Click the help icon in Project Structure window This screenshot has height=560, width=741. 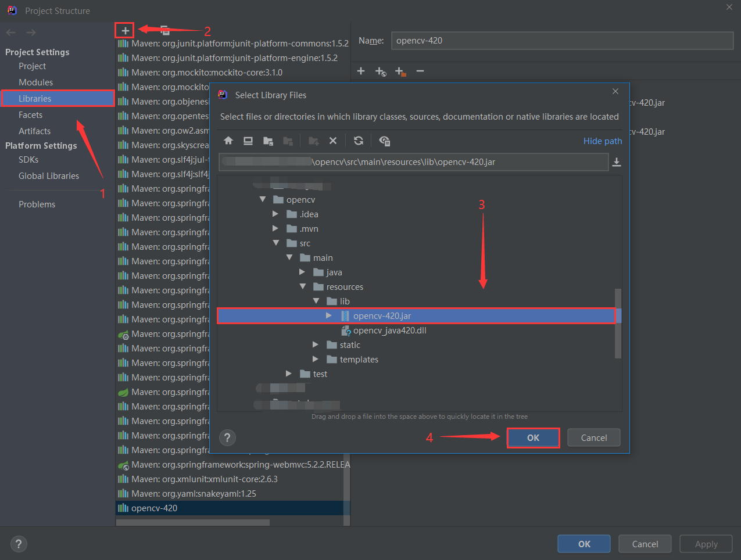tap(19, 544)
